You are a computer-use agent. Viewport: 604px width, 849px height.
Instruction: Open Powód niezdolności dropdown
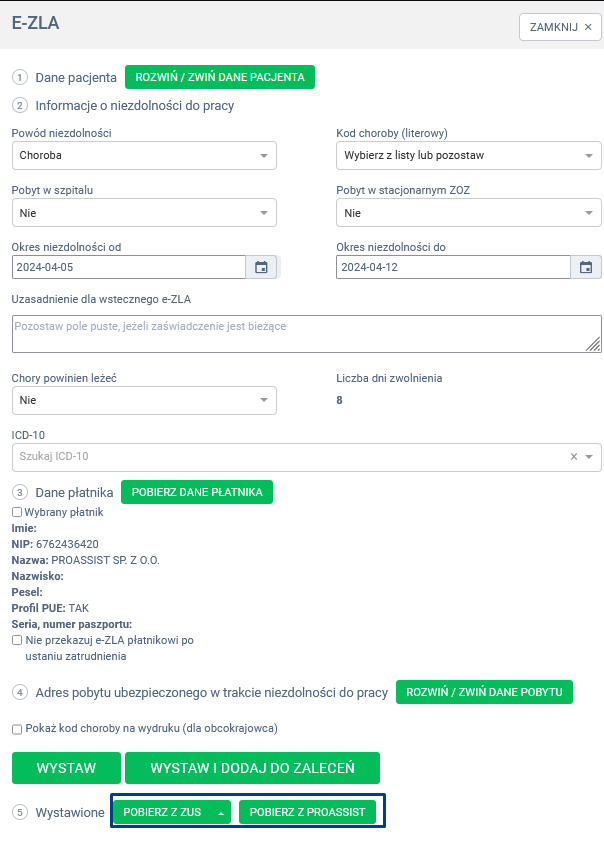144,156
